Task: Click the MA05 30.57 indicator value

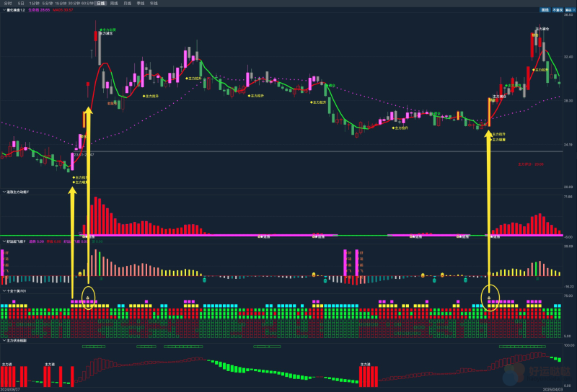Action: coord(63,10)
